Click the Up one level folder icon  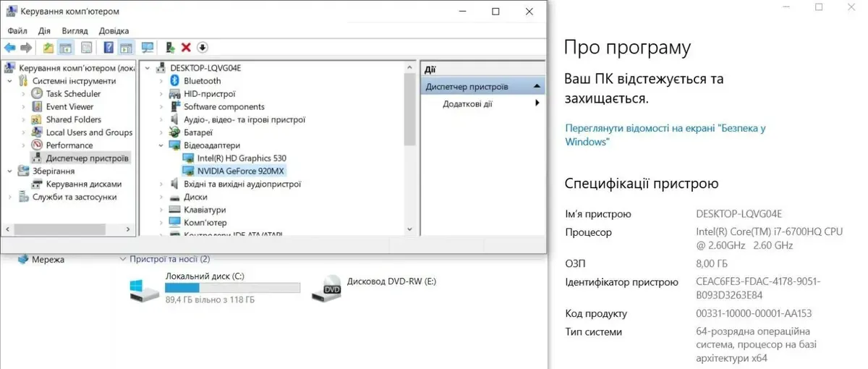pyautogui.click(x=48, y=48)
